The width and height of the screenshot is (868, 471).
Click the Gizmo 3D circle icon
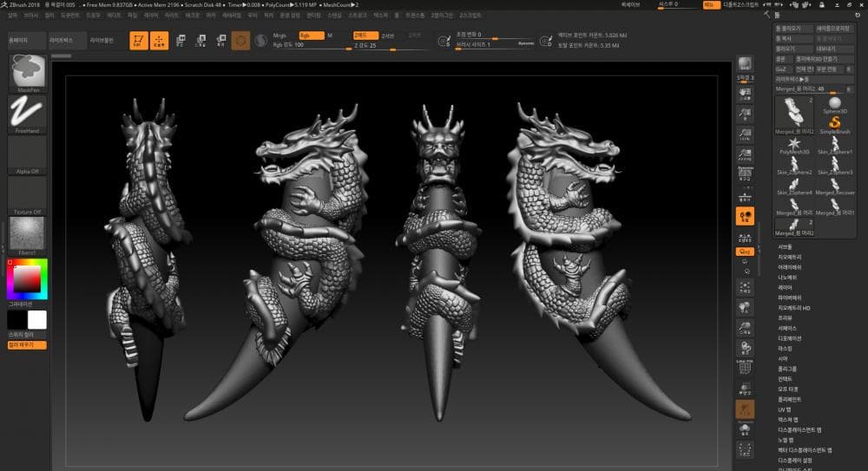tap(240, 41)
